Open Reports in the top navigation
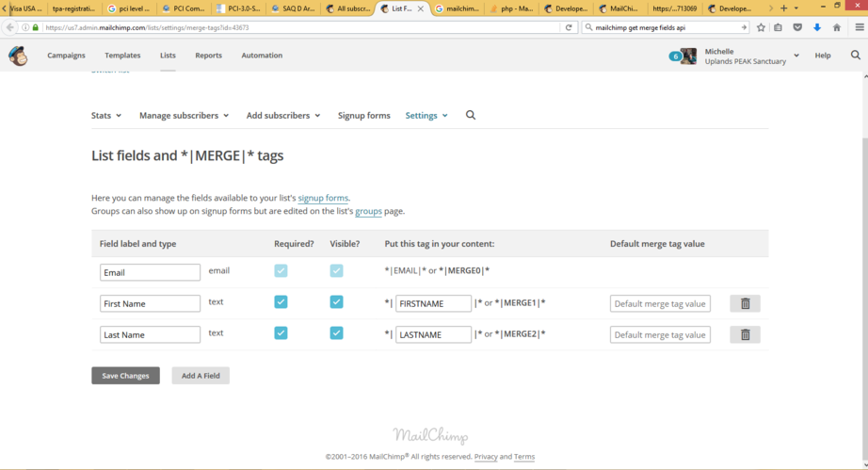 click(208, 56)
